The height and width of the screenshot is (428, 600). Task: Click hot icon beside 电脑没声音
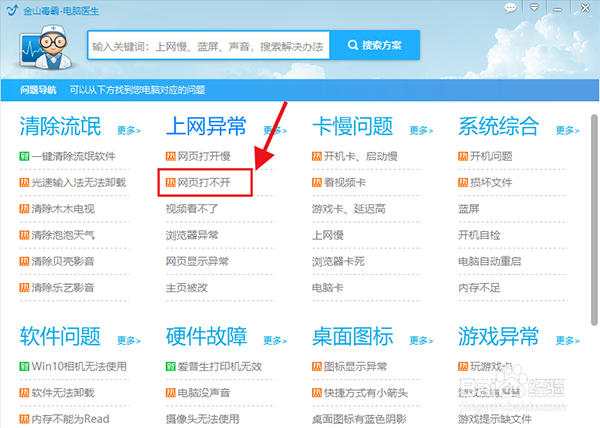coord(171,393)
